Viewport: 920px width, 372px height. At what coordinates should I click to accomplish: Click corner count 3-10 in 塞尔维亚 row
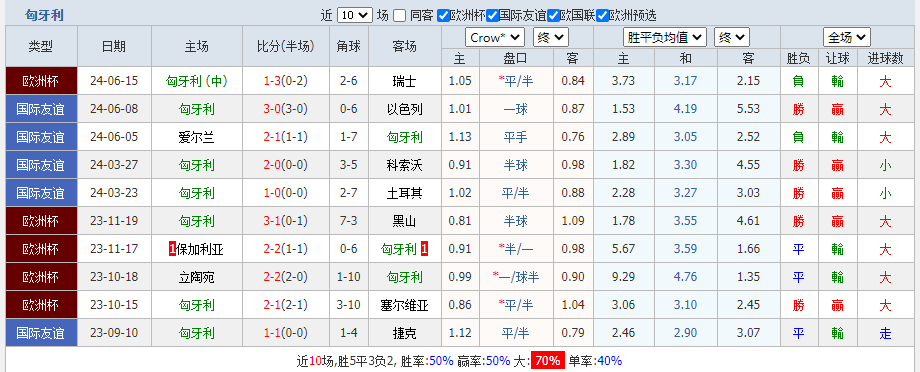click(x=349, y=305)
